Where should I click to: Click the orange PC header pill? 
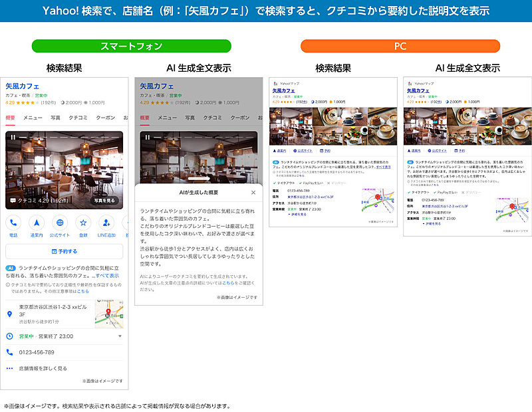coord(400,46)
